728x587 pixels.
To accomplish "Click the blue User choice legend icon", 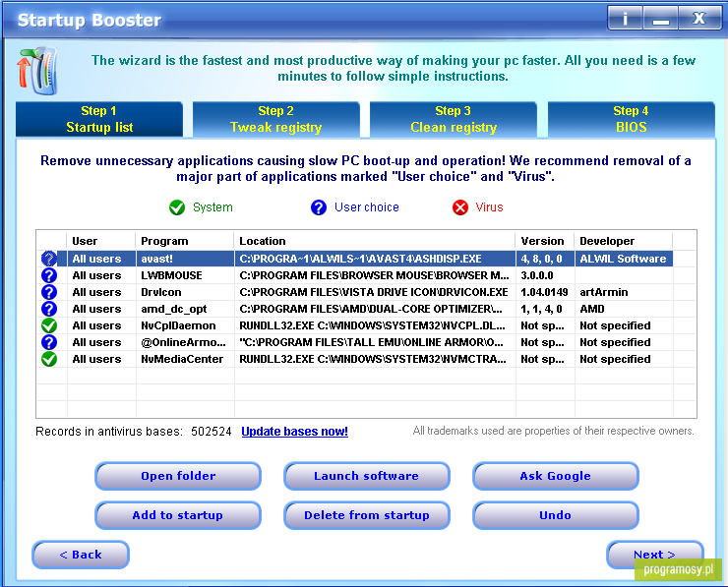I will click(x=319, y=207).
